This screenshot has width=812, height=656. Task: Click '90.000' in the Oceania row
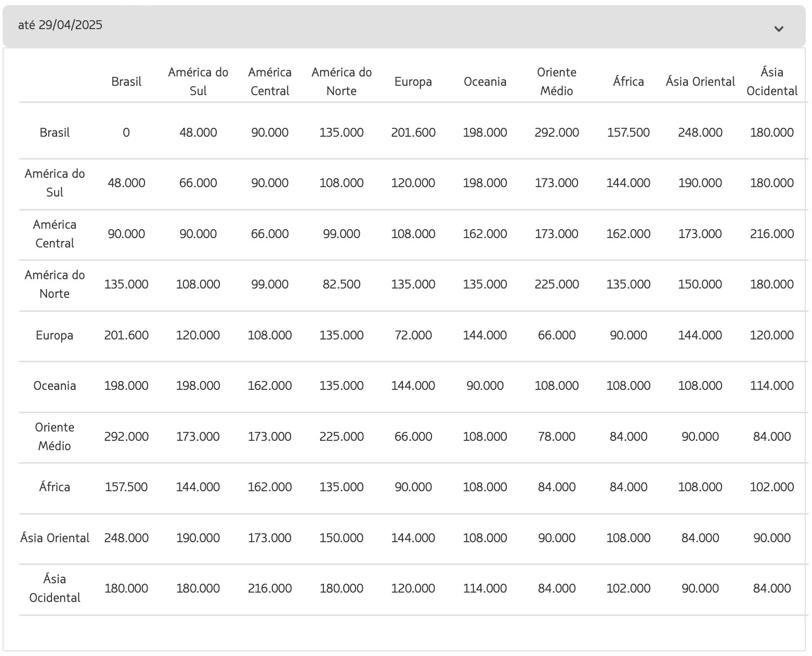point(485,386)
